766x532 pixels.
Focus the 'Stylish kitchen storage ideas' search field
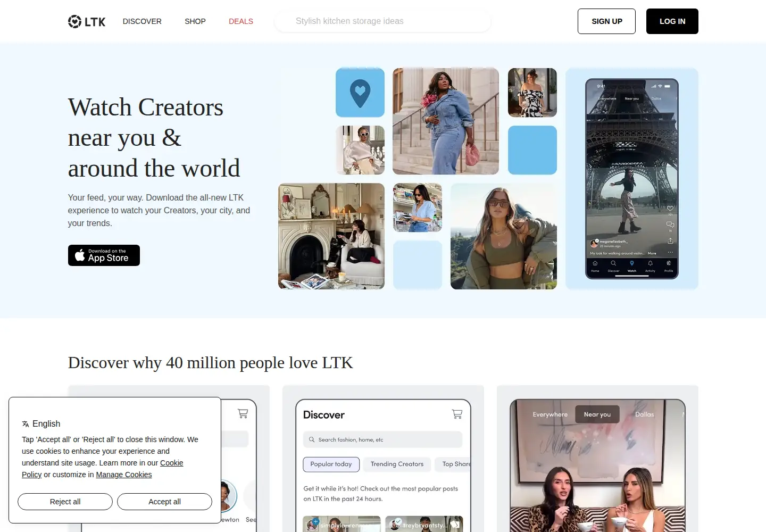[x=382, y=21]
